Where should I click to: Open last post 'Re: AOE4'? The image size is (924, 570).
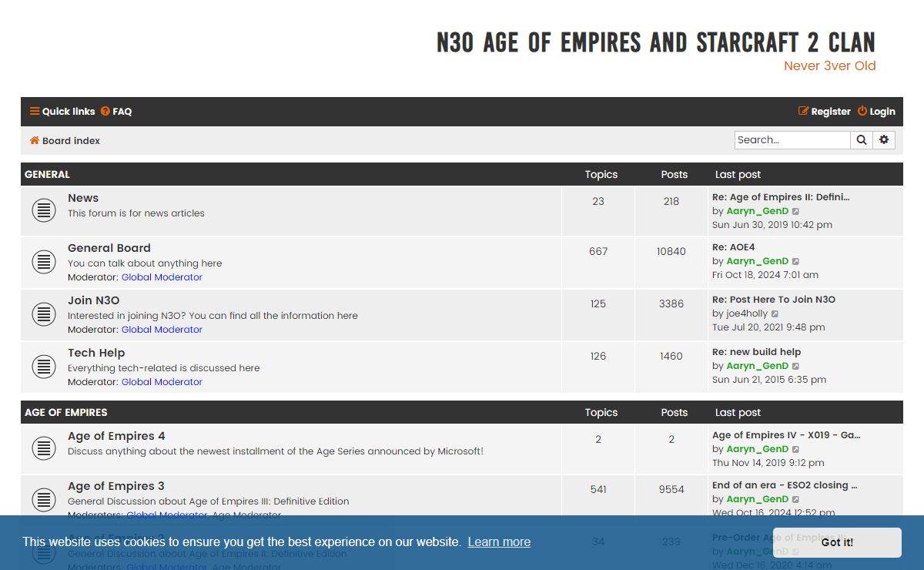[x=734, y=247]
